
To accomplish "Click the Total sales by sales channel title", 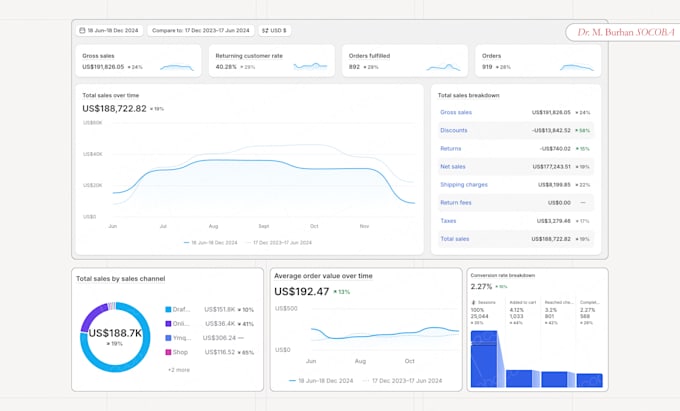I will tap(121, 279).
